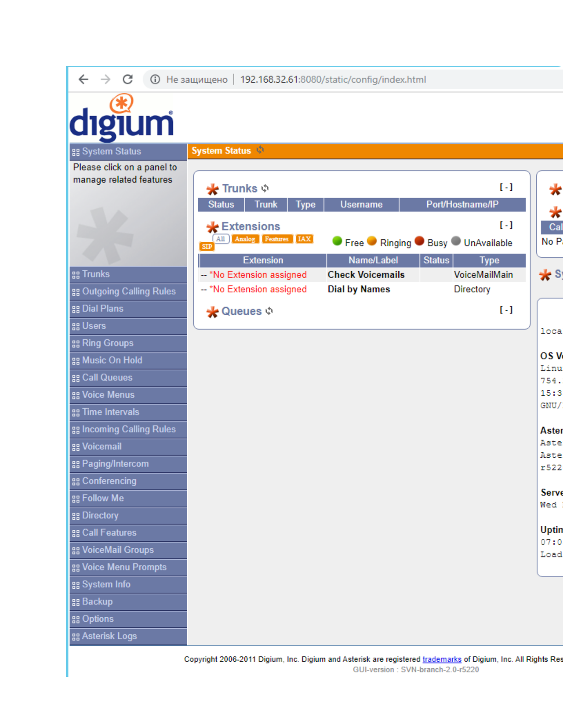The image size is (563, 728).
Task: Select the SIP extensions filter tab
Action: (x=207, y=246)
